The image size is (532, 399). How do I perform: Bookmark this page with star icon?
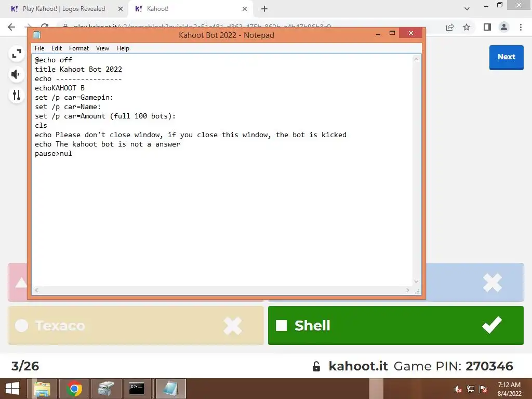[x=467, y=27]
